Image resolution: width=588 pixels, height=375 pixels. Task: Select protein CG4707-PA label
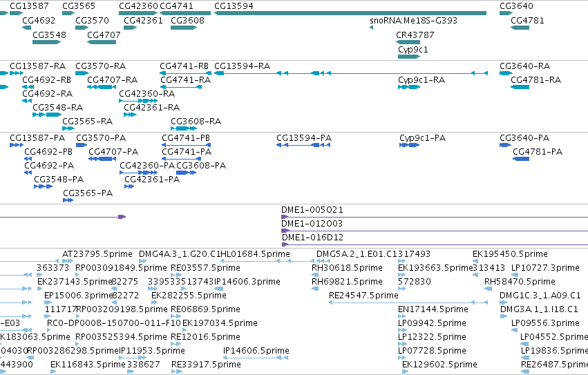tap(113, 152)
